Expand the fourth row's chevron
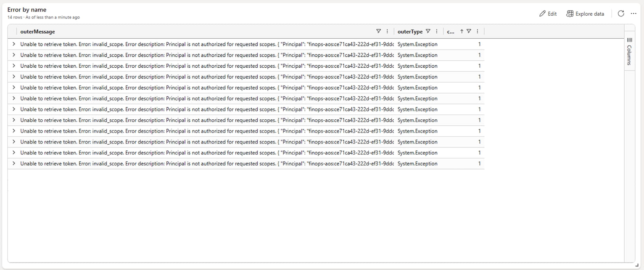 point(14,77)
